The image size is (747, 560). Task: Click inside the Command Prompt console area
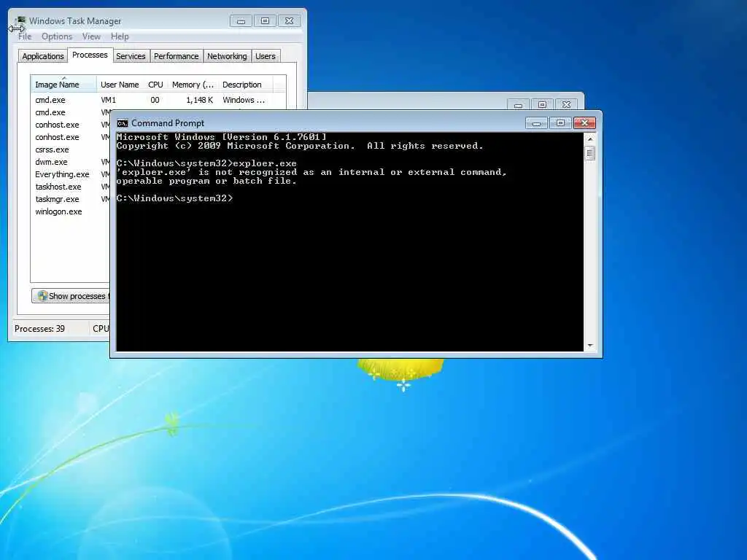click(349, 242)
